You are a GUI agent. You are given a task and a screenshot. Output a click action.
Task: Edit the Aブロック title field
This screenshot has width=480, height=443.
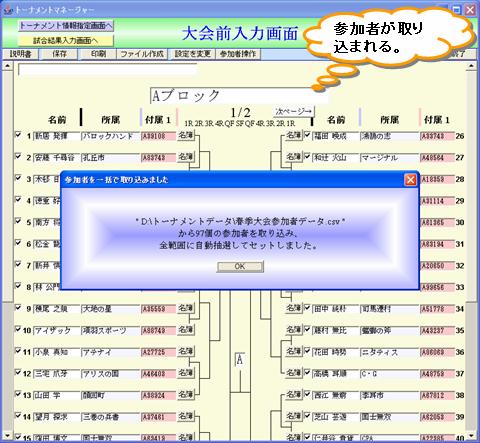pos(238,96)
